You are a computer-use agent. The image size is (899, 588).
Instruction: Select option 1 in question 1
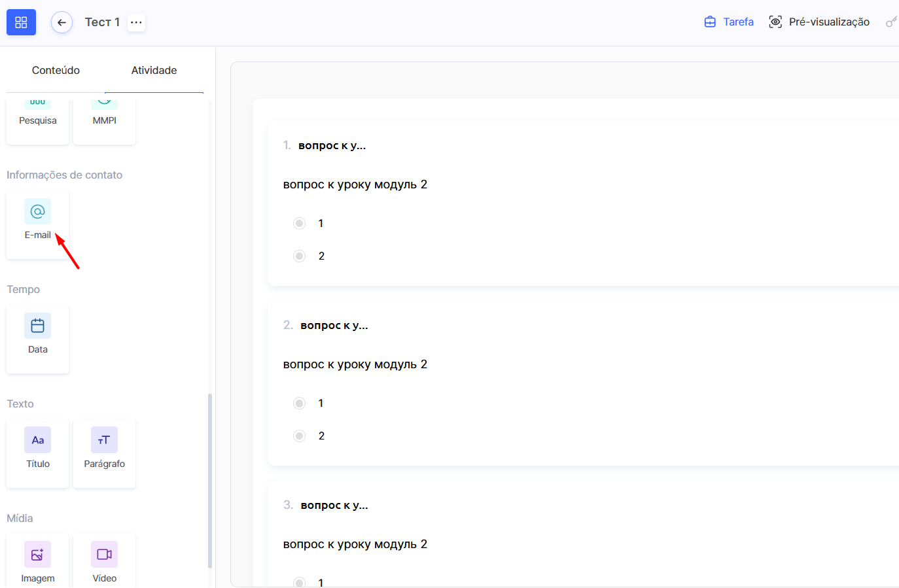pyautogui.click(x=300, y=224)
